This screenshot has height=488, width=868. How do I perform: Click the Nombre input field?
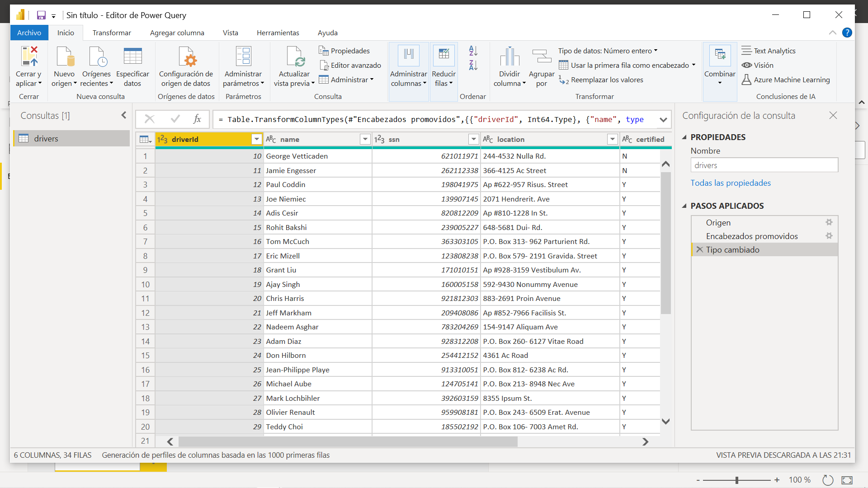764,165
